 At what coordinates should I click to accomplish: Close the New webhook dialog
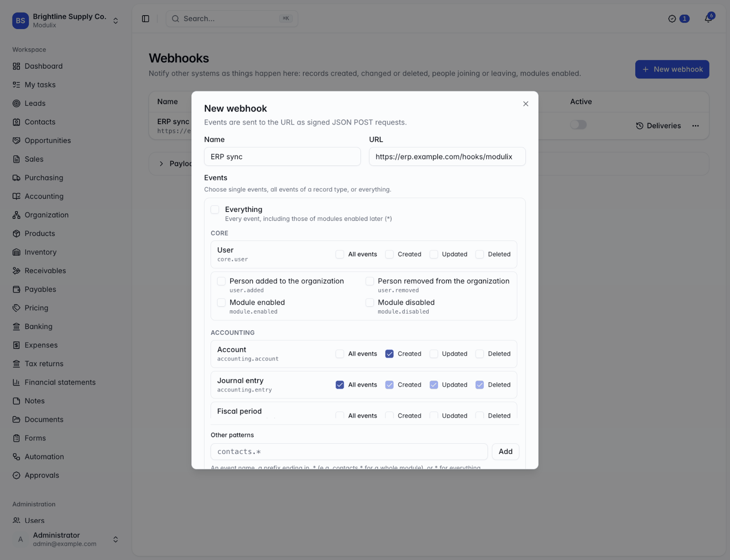point(526,104)
